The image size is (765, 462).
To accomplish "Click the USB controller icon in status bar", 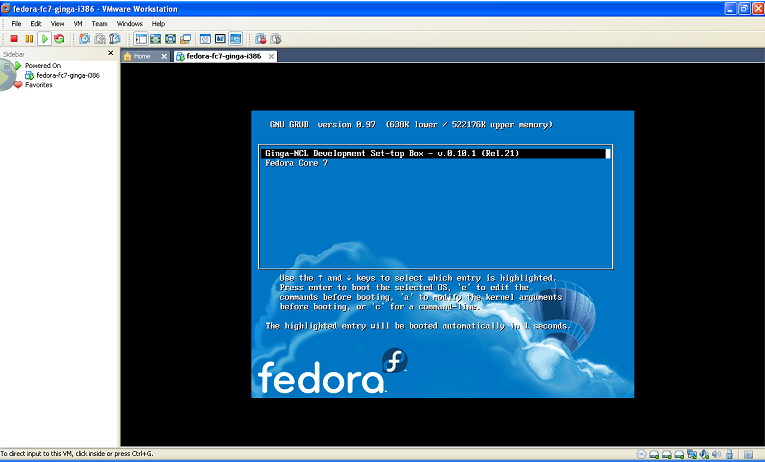I will point(729,455).
